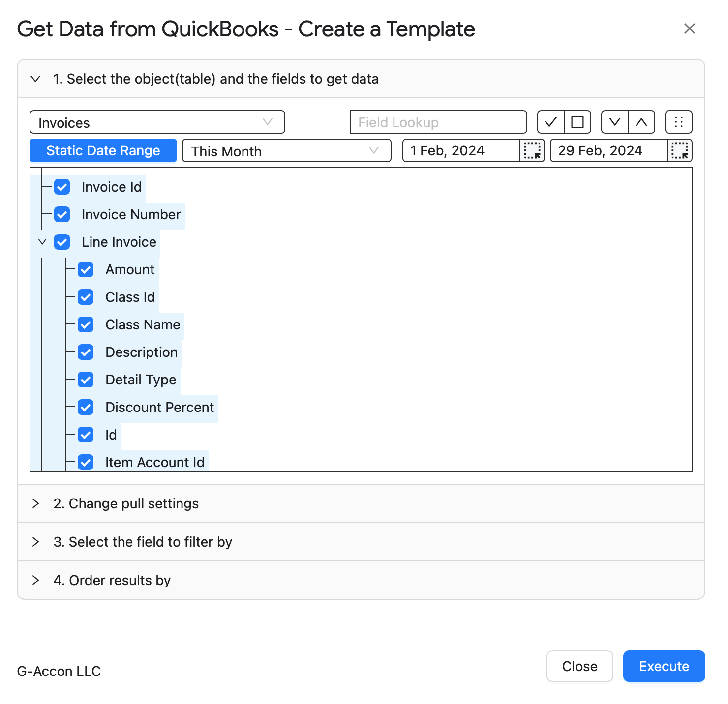Uncheck the Detail Type checkbox

coord(86,380)
